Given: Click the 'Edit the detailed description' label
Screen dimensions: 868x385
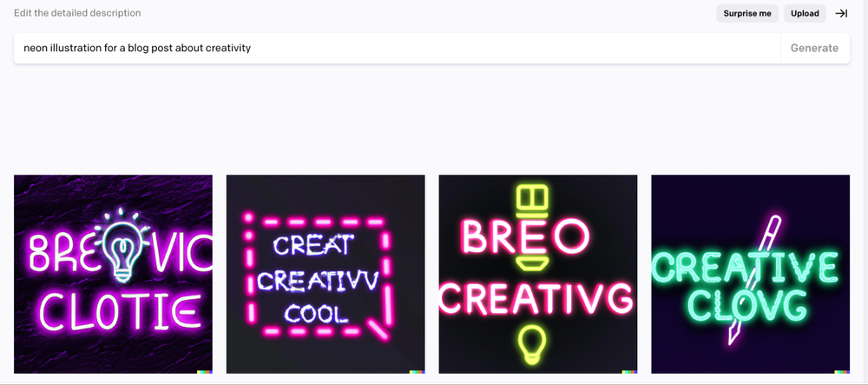Looking at the screenshot, I should [x=77, y=13].
